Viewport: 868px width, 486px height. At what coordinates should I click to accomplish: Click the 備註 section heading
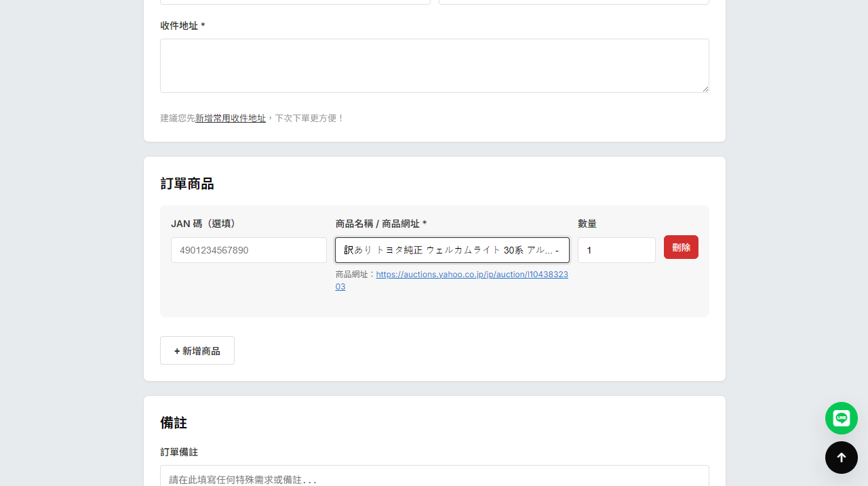tap(174, 423)
